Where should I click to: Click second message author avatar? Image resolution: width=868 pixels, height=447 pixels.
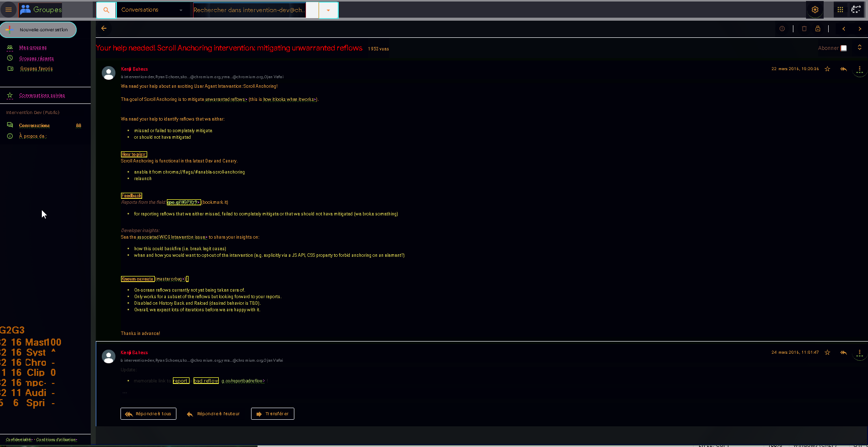tap(108, 357)
